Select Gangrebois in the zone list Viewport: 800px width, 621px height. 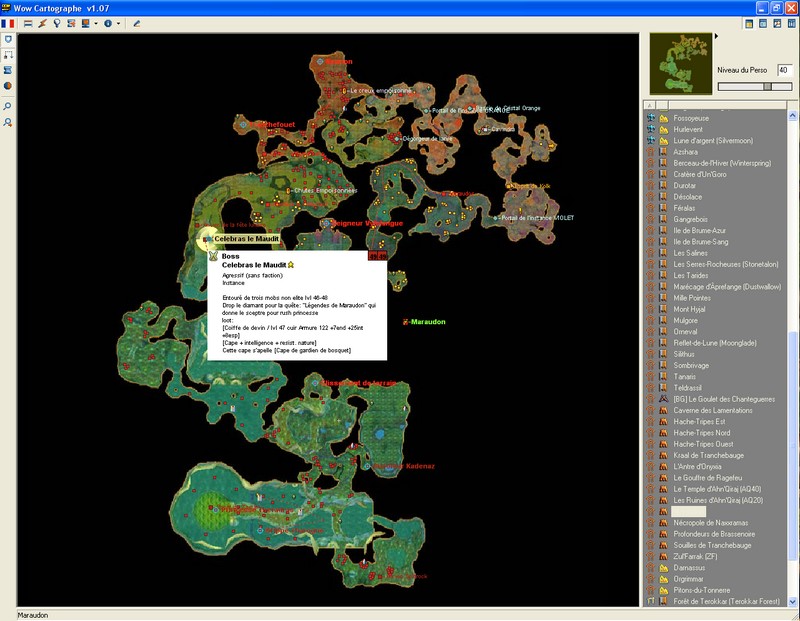(690, 219)
